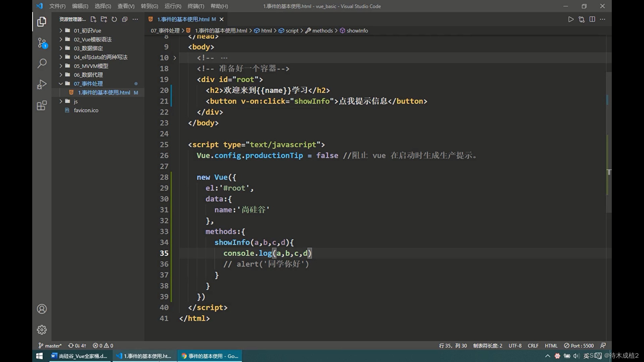Image resolution: width=644 pixels, height=362 pixels.
Task: Open changes compare icon in editor toolbar
Action: point(582,19)
